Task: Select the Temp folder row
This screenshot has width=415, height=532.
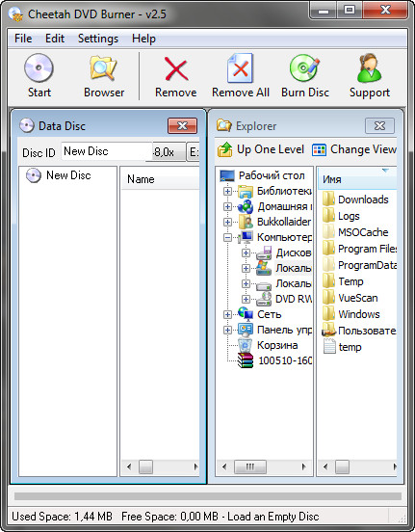Action: tap(343, 281)
